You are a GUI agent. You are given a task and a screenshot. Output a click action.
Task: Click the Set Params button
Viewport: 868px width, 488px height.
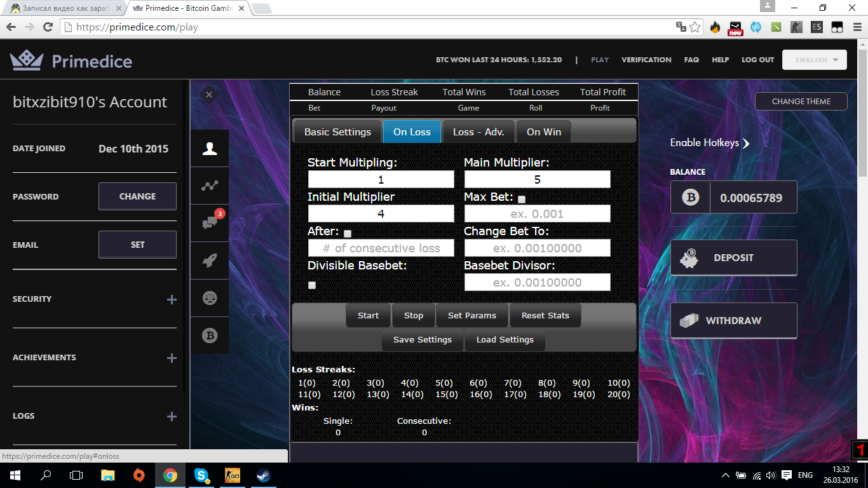pyautogui.click(x=472, y=315)
